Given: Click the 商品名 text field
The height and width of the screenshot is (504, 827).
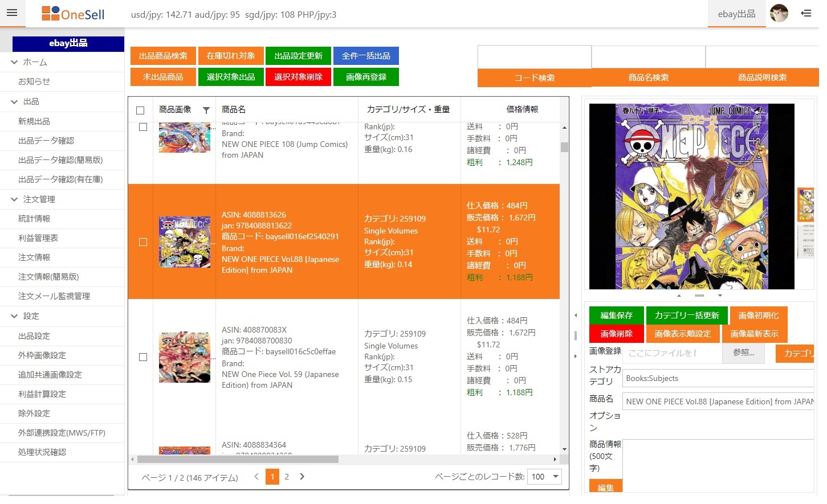Looking at the screenshot, I should [x=718, y=401].
